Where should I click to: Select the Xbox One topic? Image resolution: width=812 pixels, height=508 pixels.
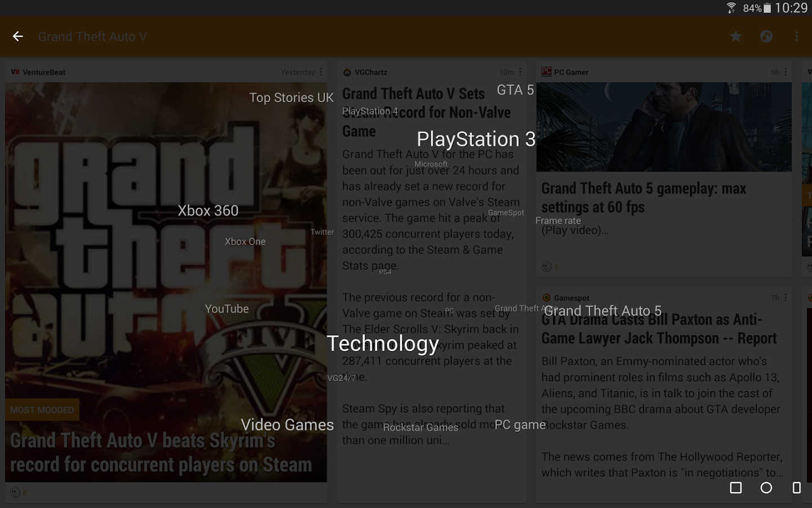pyautogui.click(x=245, y=242)
